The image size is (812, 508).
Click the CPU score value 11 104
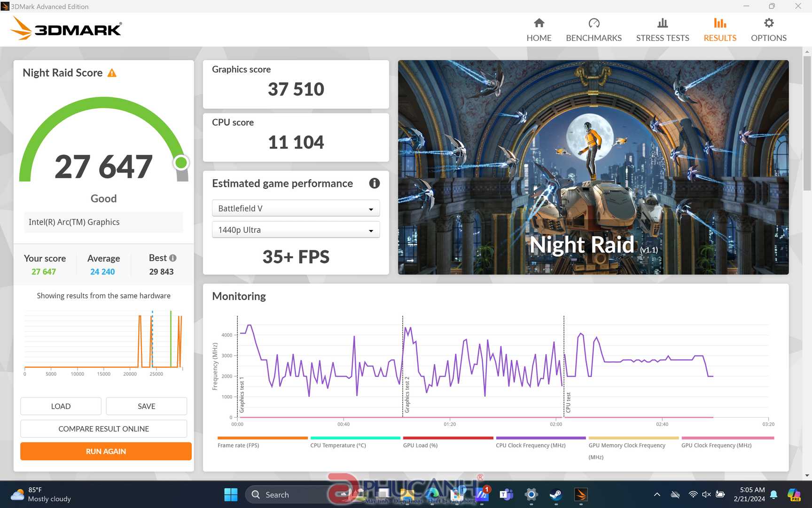tap(296, 142)
